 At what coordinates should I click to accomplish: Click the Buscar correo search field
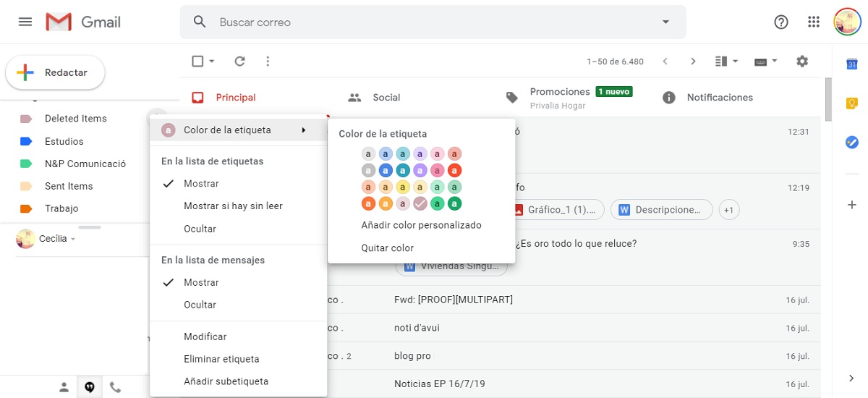[x=434, y=22]
